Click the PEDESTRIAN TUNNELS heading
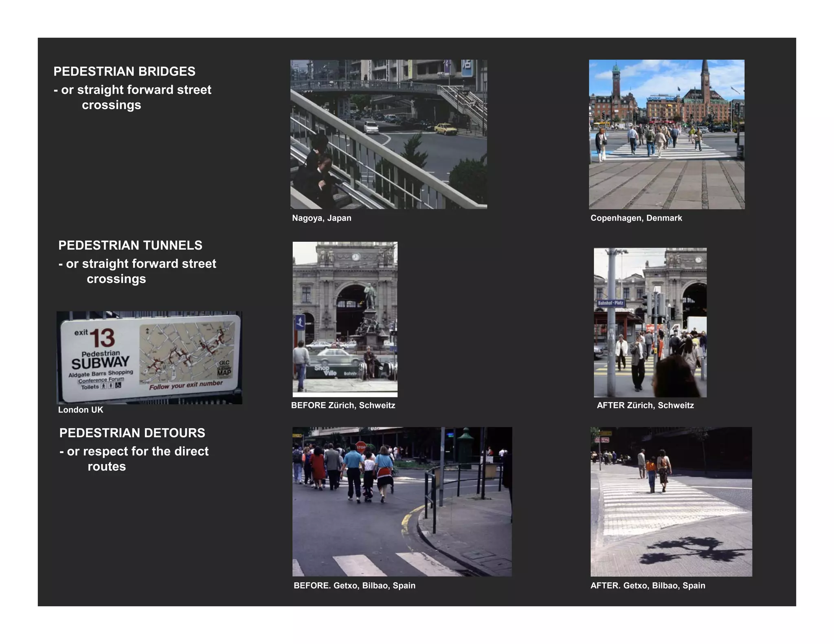 (x=130, y=245)
